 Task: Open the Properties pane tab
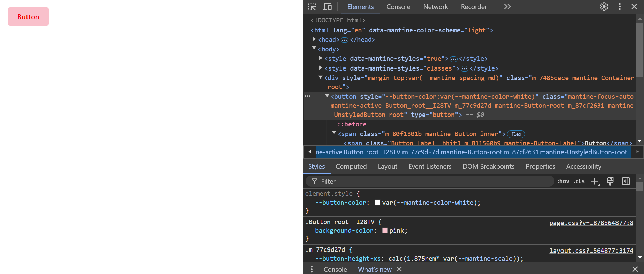pyautogui.click(x=540, y=166)
